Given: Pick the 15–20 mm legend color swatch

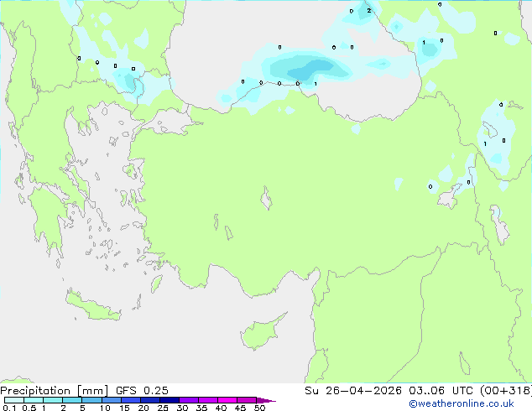Looking at the screenshot, I should (131, 400).
